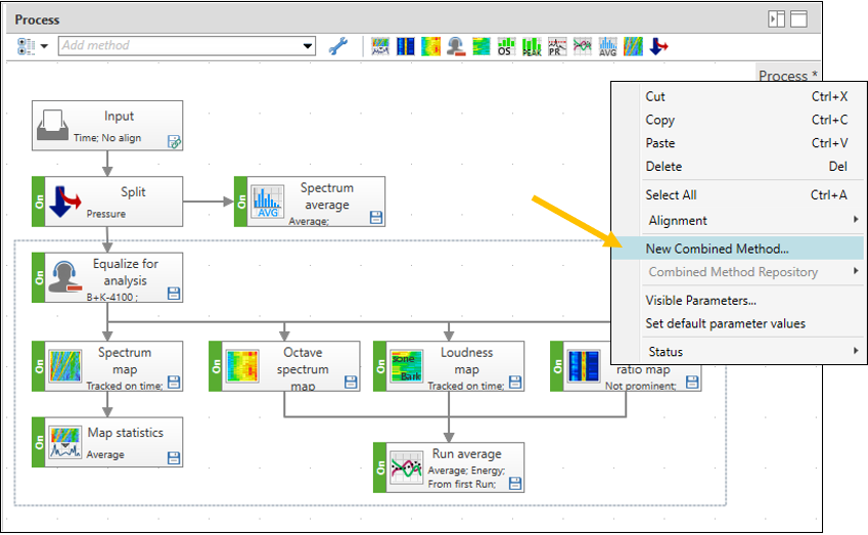Click the headphone equalize toolbar icon
Viewport: 868px width, 535px height.
coord(456,46)
